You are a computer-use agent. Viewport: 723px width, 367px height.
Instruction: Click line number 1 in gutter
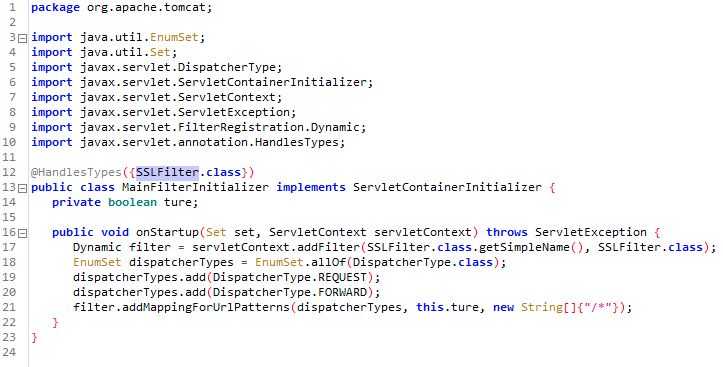coord(12,7)
